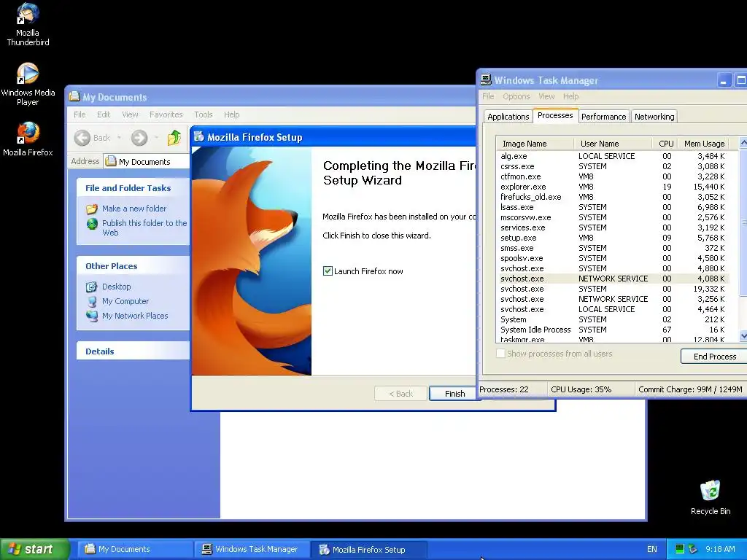Switch to Networking tab
This screenshot has height=560, width=747.
[x=654, y=117]
